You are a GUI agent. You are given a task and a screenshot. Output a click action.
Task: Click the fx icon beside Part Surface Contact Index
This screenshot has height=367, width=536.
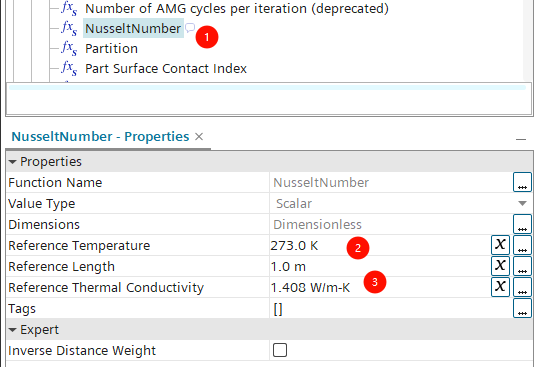(69, 68)
